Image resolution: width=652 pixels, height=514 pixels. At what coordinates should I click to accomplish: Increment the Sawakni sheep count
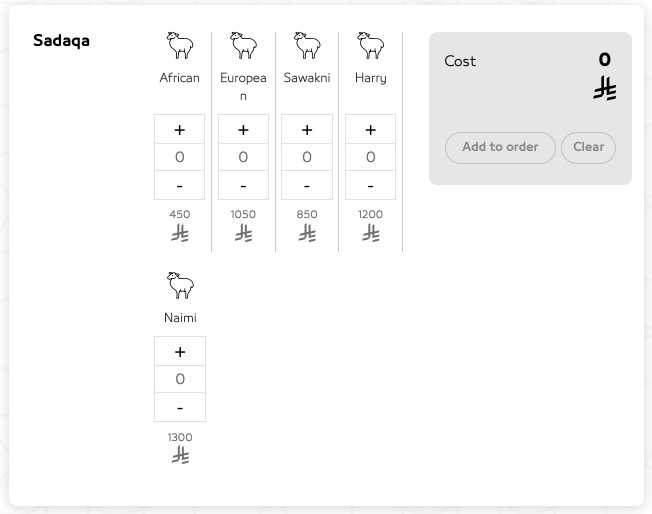307,130
